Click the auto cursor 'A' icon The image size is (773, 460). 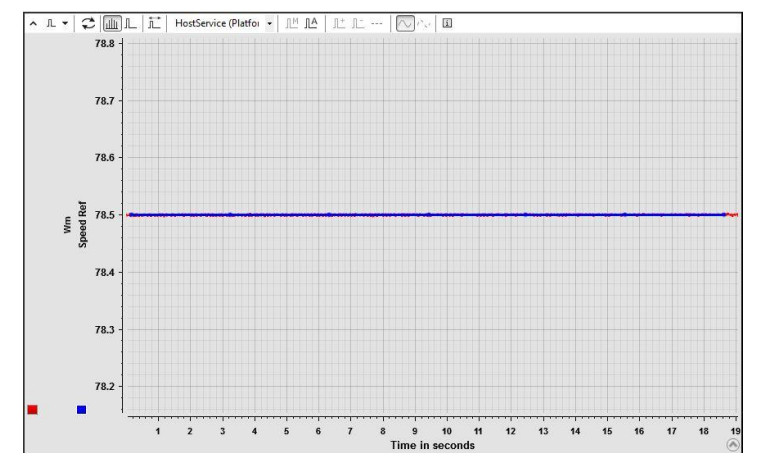[311, 20]
